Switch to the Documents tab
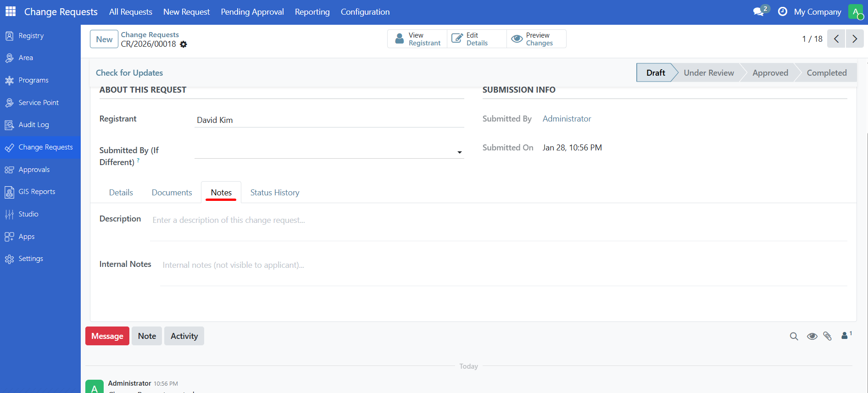Viewport: 868px width, 393px height. pyautogui.click(x=172, y=193)
